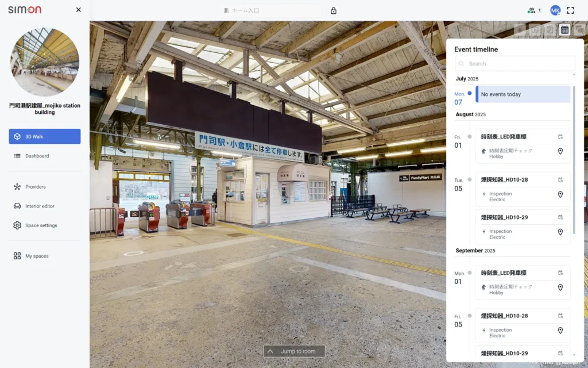Expand the Jump to room panel
The height and width of the screenshot is (368, 588).
pyautogui.click(x=294, y=351)
